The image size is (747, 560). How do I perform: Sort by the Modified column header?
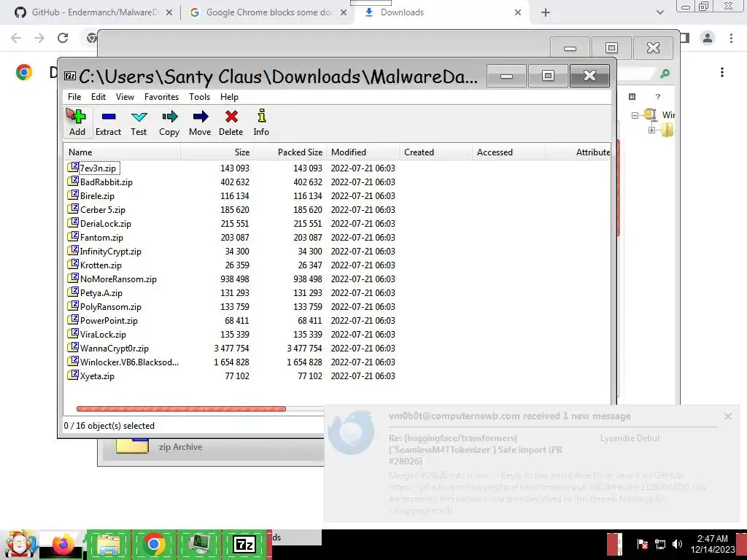click(x=363, y=152)
